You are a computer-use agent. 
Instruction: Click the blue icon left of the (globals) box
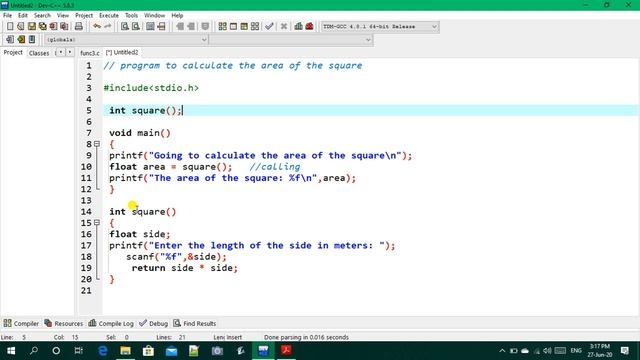[32, 40]
